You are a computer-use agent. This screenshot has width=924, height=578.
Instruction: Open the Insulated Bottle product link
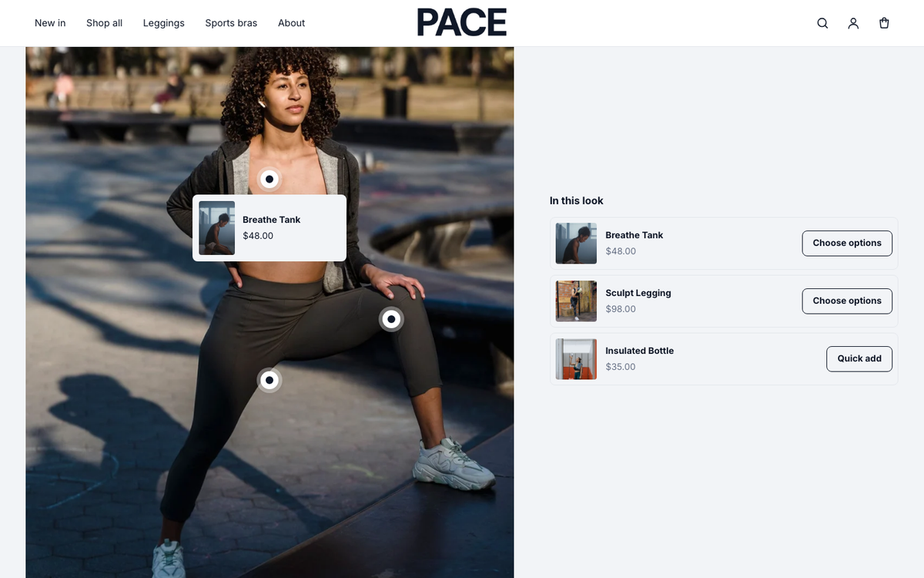click(x=640, y=351)
